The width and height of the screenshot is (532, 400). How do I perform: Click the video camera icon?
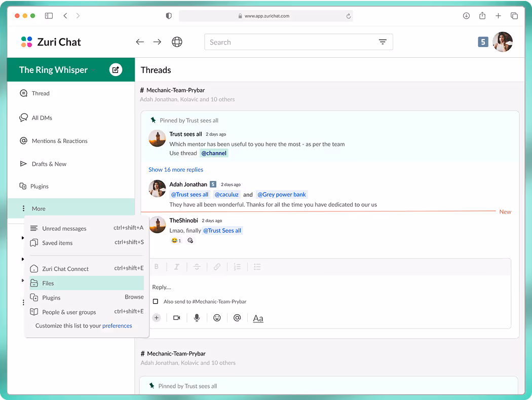pos(176,318)
